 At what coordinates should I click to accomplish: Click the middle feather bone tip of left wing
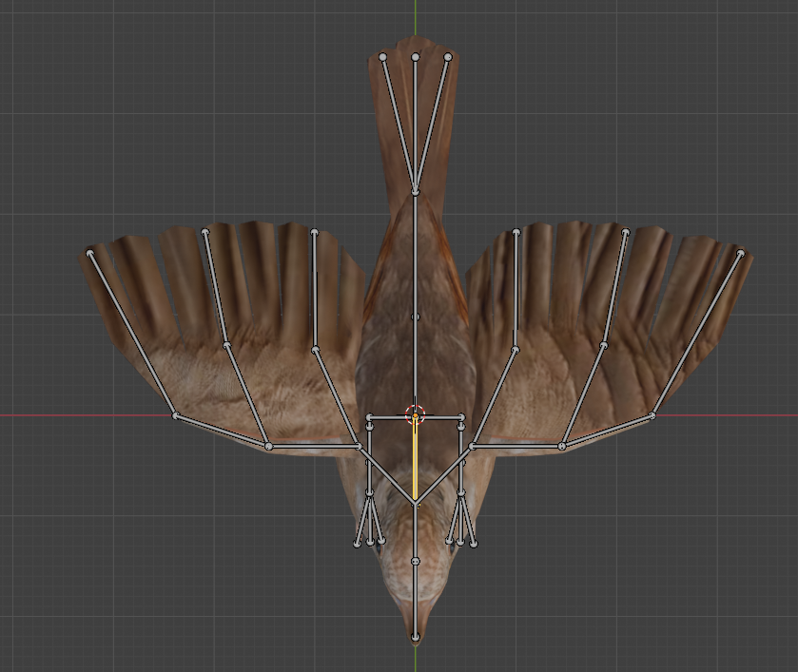pyautogui.click(x=205, y=231)
